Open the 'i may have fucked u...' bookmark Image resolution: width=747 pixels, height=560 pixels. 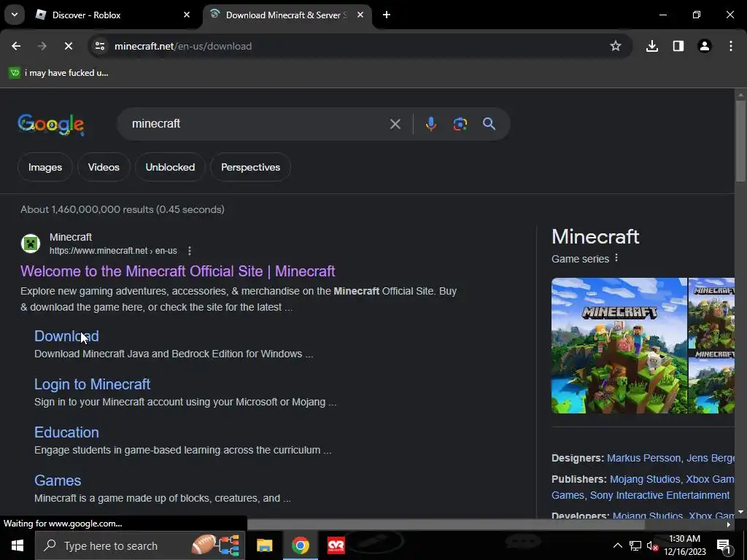[59, 73]
